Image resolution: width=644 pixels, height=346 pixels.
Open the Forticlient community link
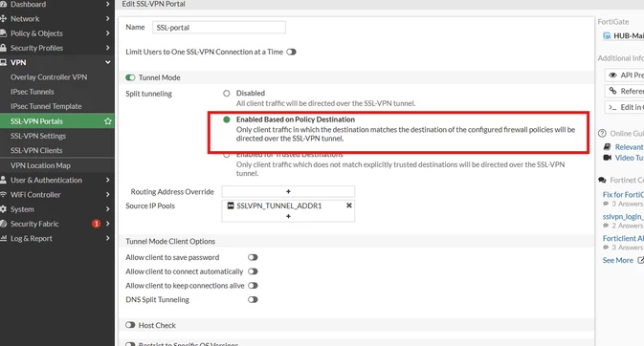pyautogui.click(x=623, y=238)
